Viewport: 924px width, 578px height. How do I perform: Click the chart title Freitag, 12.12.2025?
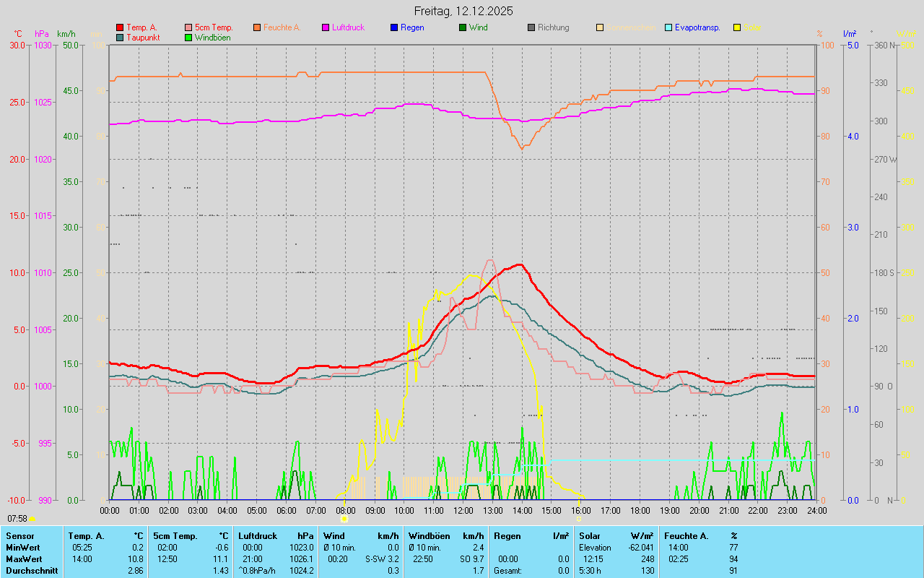(x=463, y=11)
